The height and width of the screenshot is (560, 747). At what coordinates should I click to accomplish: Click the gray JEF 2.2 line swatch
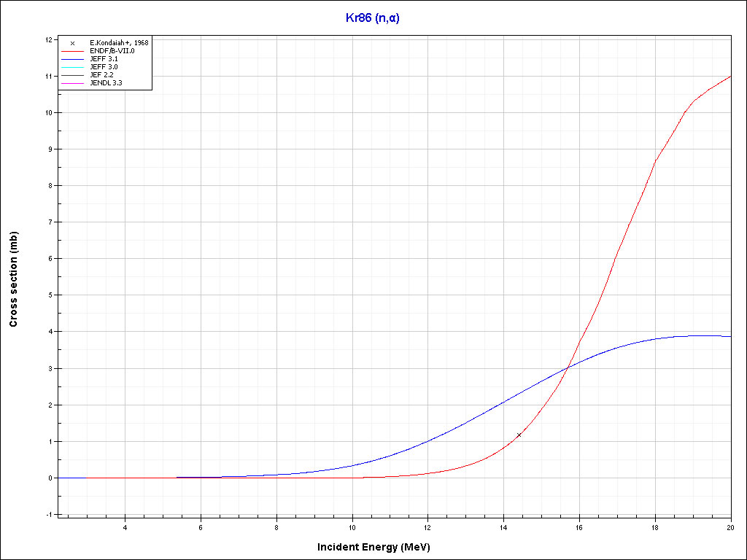[72, 75]
